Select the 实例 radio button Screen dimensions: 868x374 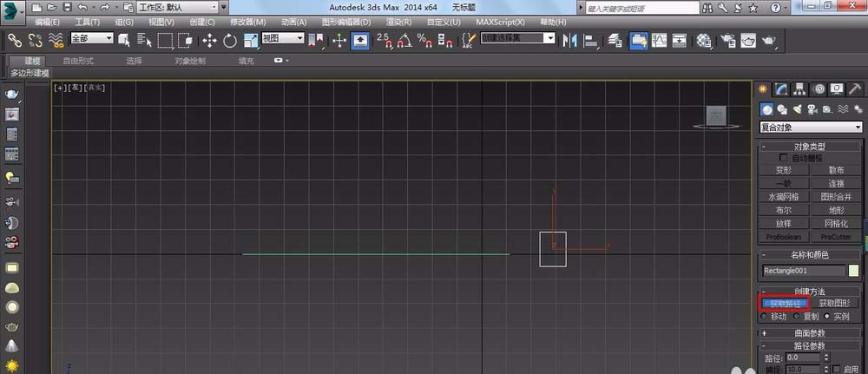click(827, 317)
